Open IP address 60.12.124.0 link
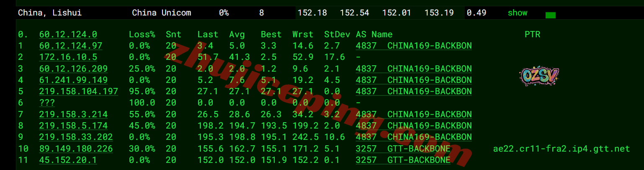This screenshot has width=644, height=170. click(x=68, y=34)
